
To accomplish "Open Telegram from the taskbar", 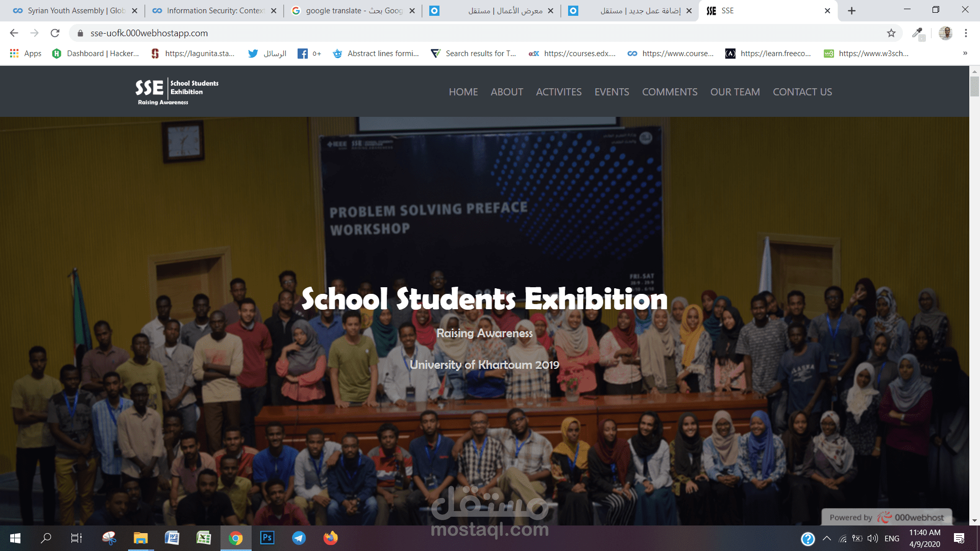I will coord(299,538).
